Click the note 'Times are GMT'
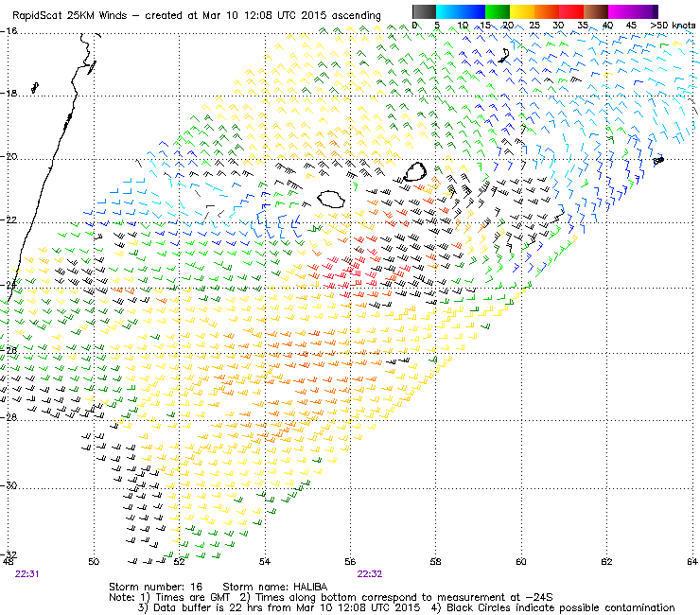Image resolution: width=700 pixels, height=615 pixels. pos(193,597)
